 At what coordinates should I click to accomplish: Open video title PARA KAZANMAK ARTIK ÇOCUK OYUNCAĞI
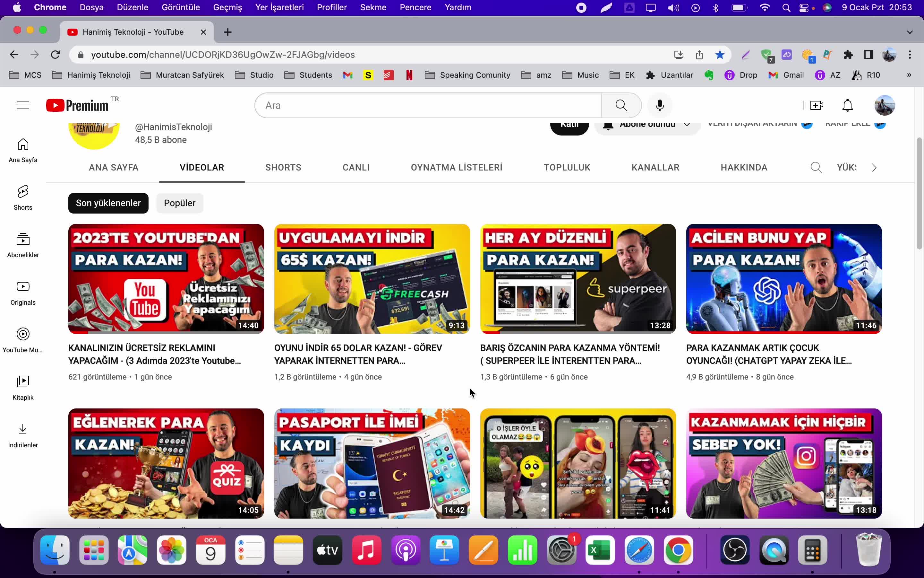tap(769, 355)
